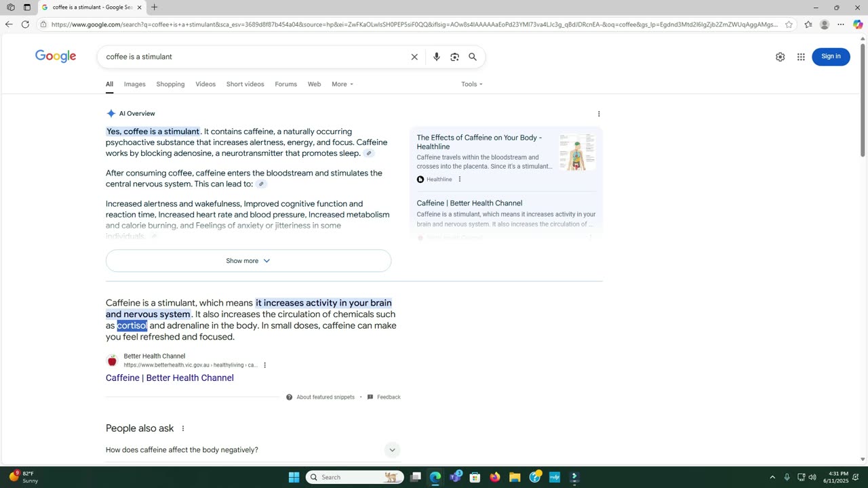
Task: Open the Tools dropdown
Action: click(x=472, y=84)
